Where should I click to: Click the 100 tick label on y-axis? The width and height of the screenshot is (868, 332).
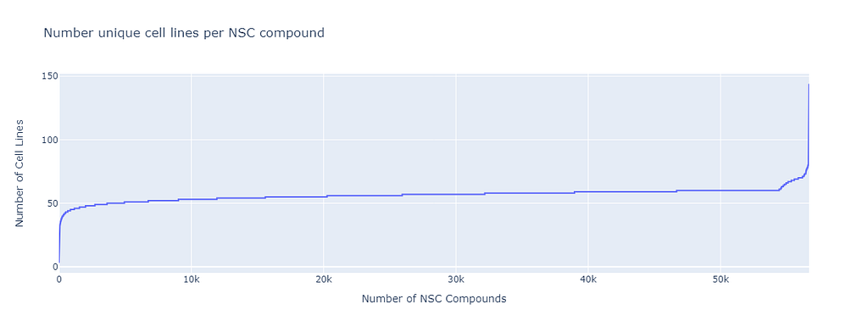click(48, 140)
